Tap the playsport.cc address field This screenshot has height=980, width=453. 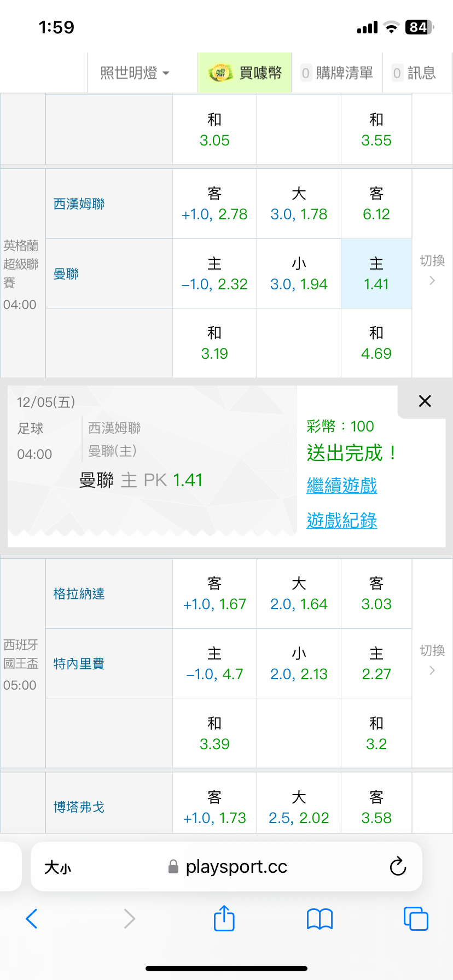point(235,867)
